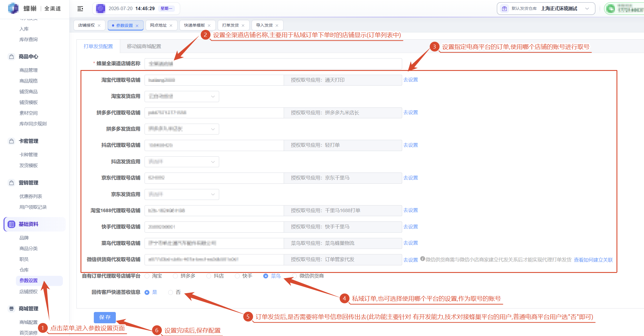Click the 淘宝代理取号店铺 field
This screenshot has width=644, height=336.
214,80
